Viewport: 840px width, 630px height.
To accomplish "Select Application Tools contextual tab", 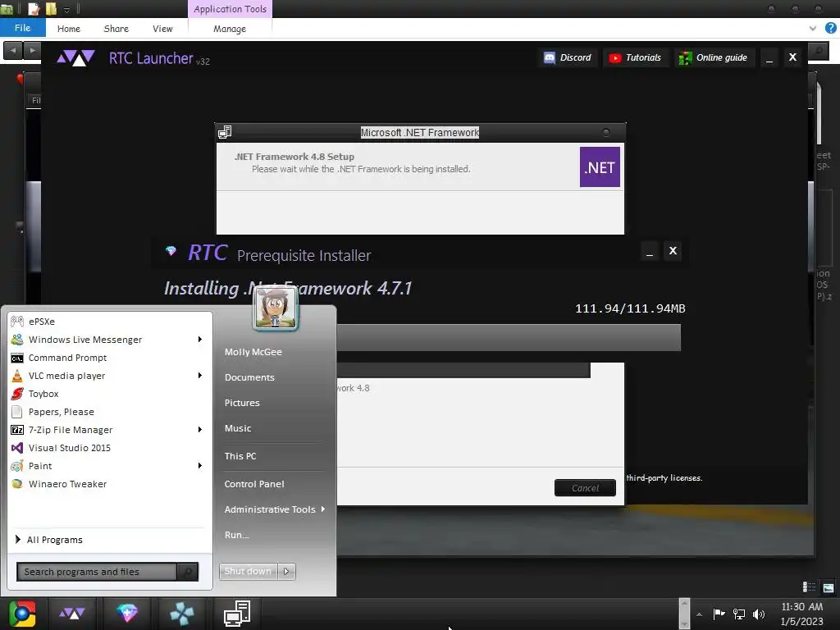I will [230, 9].
